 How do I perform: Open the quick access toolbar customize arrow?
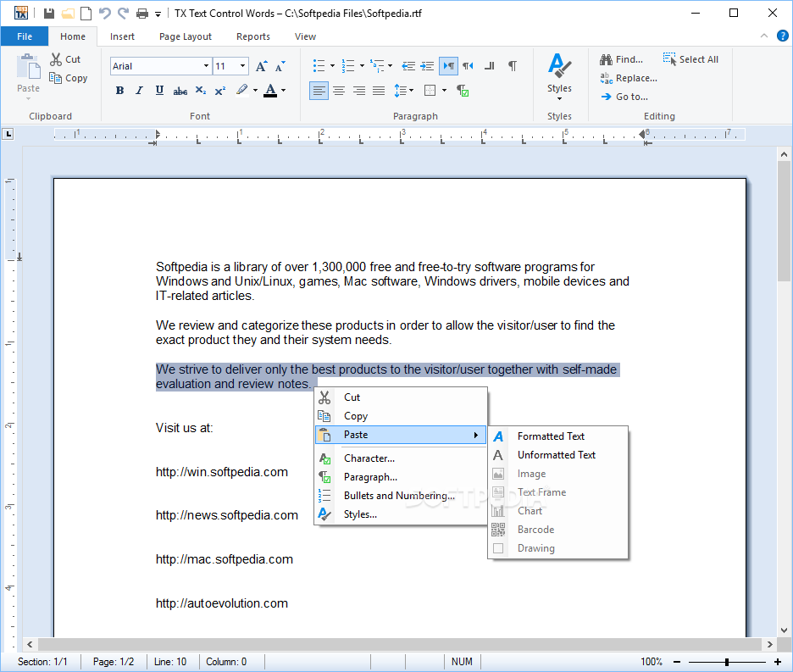158,14
